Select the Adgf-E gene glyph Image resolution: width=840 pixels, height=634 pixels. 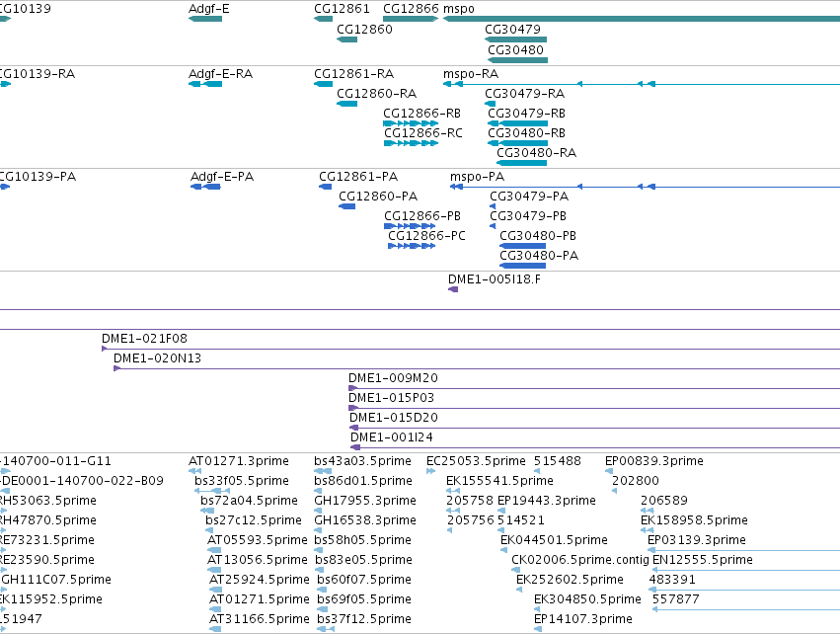point(205,20)
